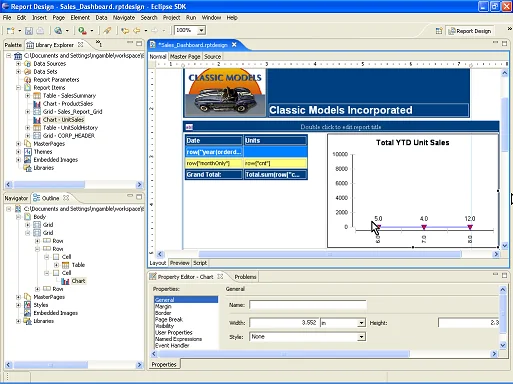
Task: Maximize the Property Editor panel
Action: point(504,275)
